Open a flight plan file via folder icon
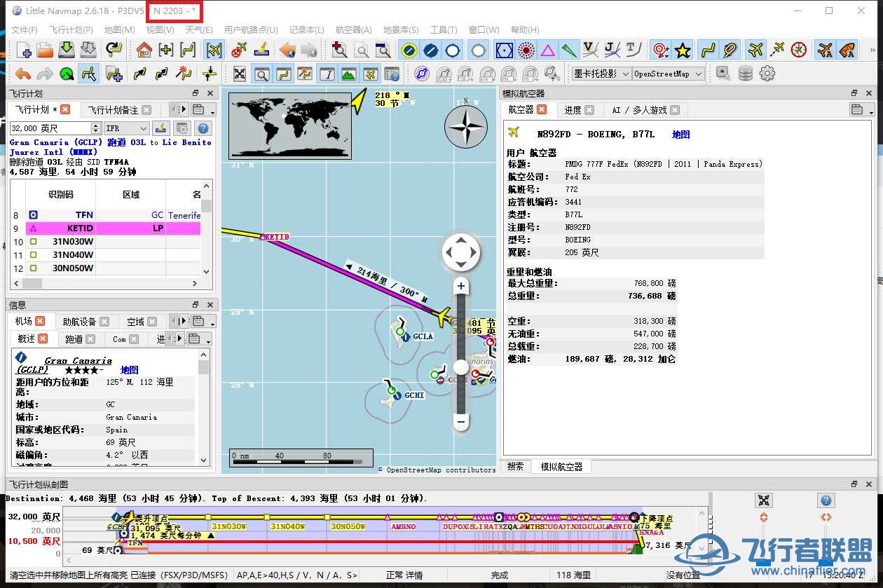This screenshot has height=588, width=883. tap(45, 50)
